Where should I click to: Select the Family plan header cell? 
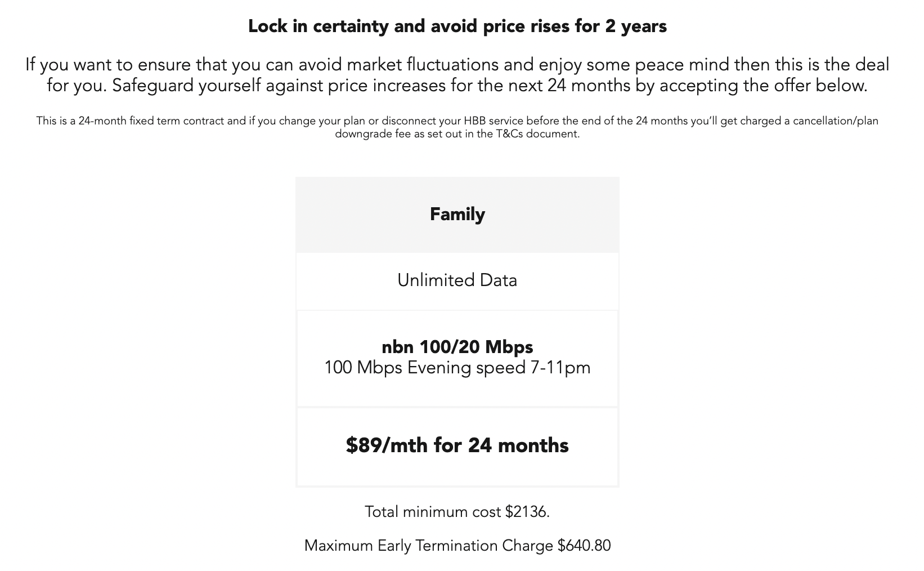click(457, 215)
